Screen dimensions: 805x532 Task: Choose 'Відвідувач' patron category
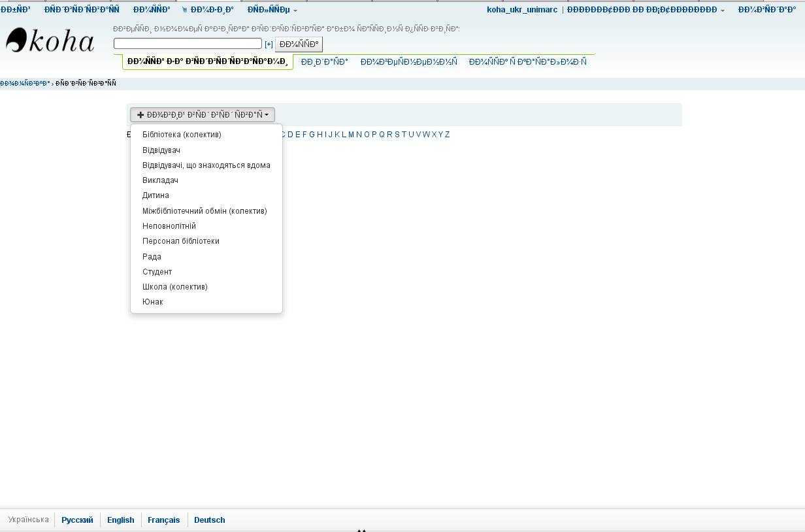click(x=161, y=150)
